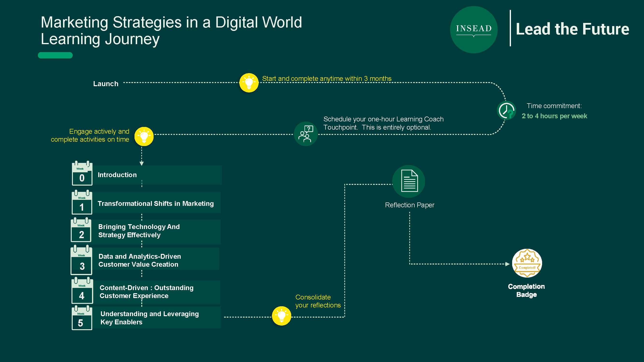Select the Week 3 calendar icon
644x362 pixels.
coord(82,260)
